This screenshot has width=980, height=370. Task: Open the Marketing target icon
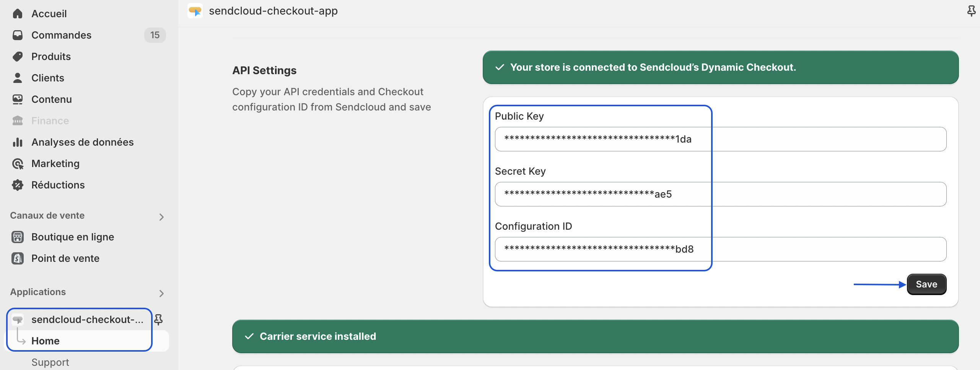pyautogui.click(x=18, y=164)
